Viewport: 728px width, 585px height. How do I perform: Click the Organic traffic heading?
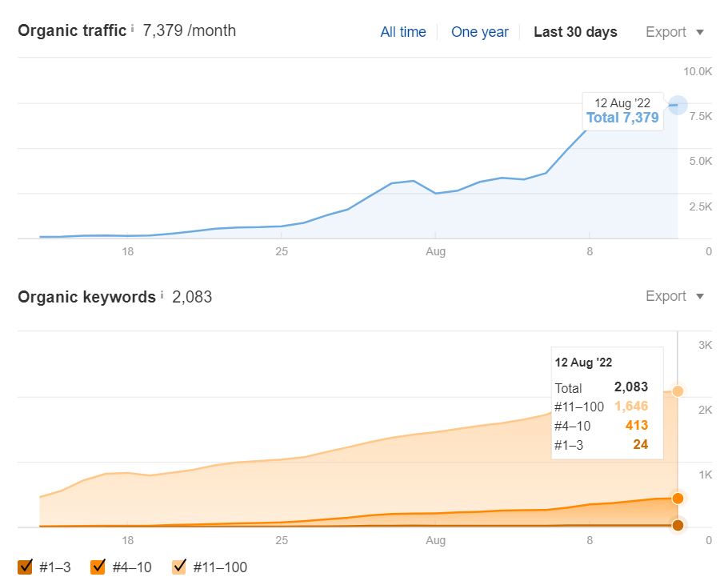pos(72,30)
